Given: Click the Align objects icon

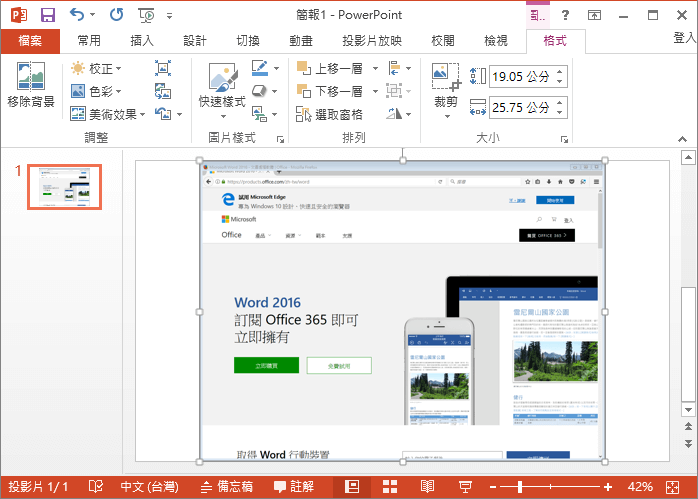Looking at the screenshot, I should pyautogui.click(x=394, y=68).
